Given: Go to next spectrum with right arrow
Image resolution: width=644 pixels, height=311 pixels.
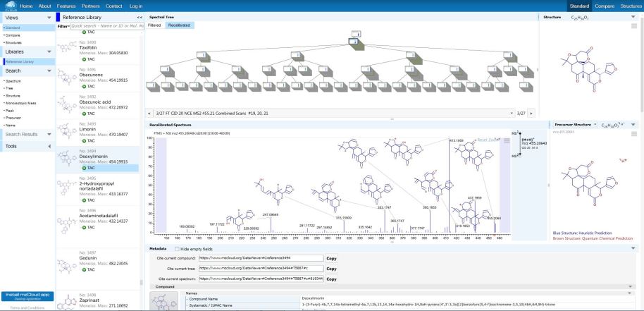Looking at the screenshot, I should (531, 113).
